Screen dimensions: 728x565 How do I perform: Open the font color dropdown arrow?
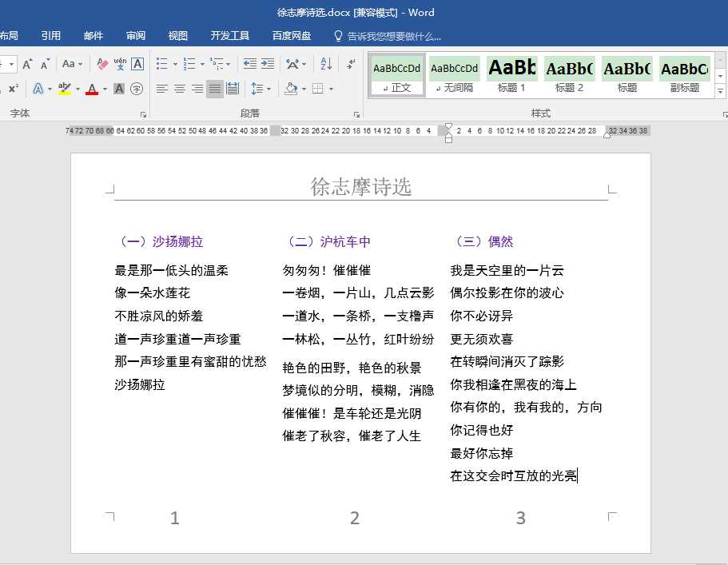click(x=104, y=90)
